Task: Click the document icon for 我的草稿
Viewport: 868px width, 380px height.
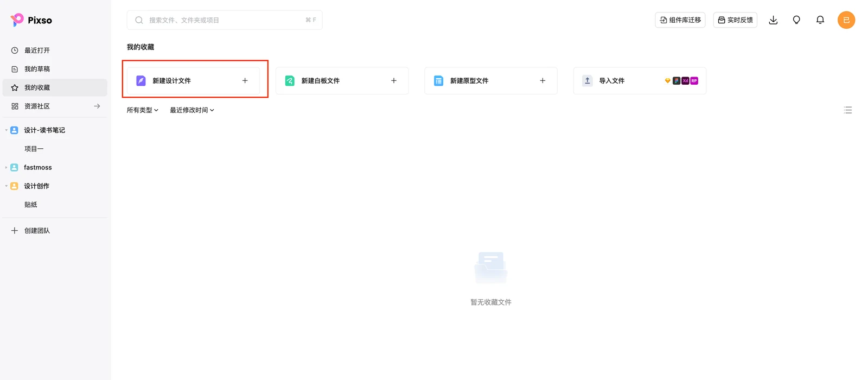Action: (x=15, y=69)
